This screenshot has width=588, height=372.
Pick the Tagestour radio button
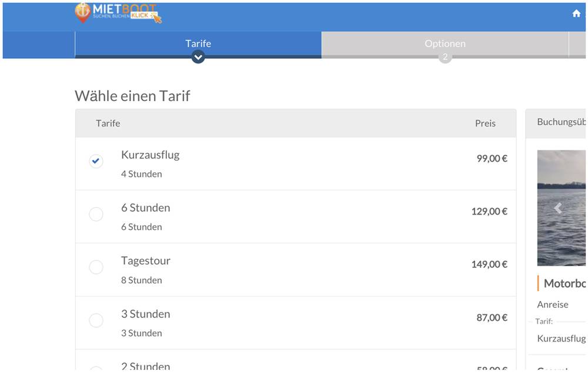(96, 267)
